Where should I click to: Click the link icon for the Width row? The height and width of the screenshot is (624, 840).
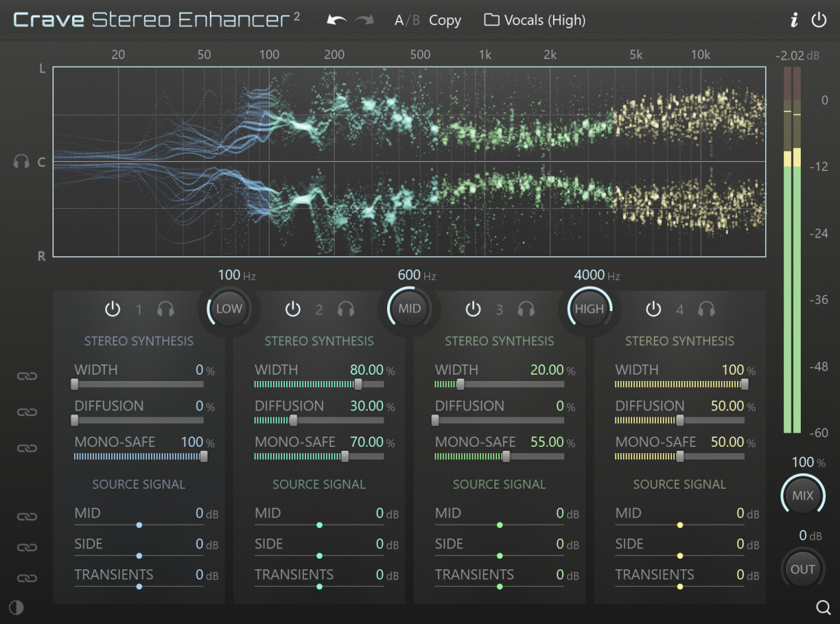(27, 376)
